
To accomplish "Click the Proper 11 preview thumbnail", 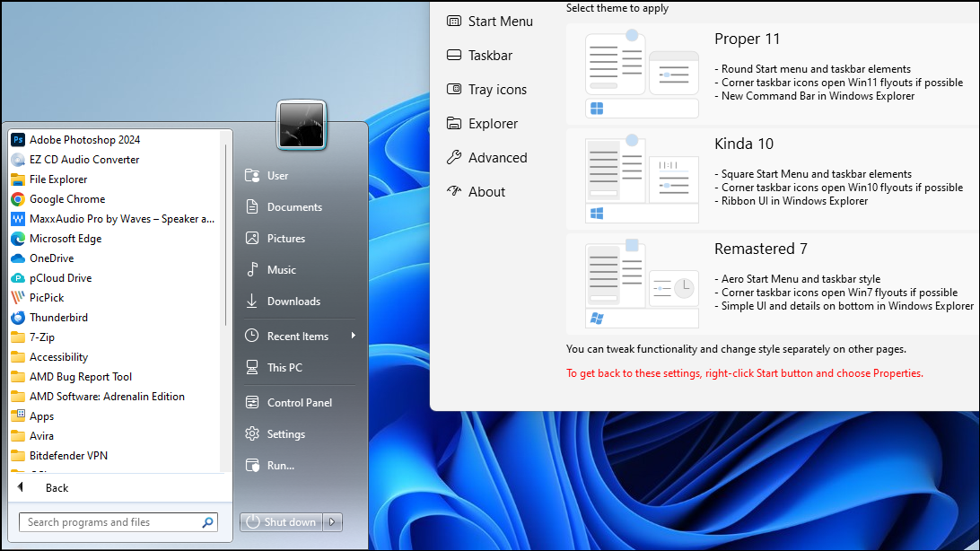I will (x=642, y=74).
